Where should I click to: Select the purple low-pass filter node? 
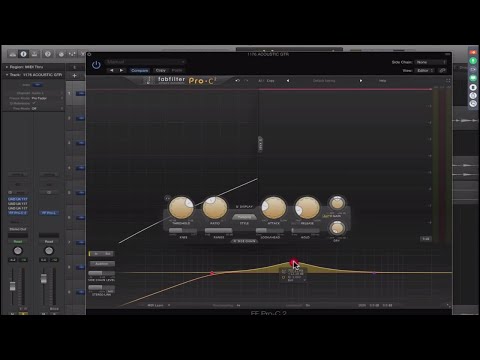374,273
